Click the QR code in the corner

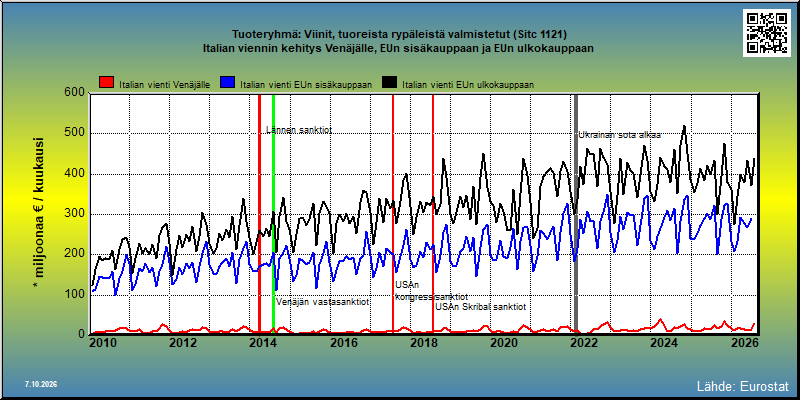766,33
